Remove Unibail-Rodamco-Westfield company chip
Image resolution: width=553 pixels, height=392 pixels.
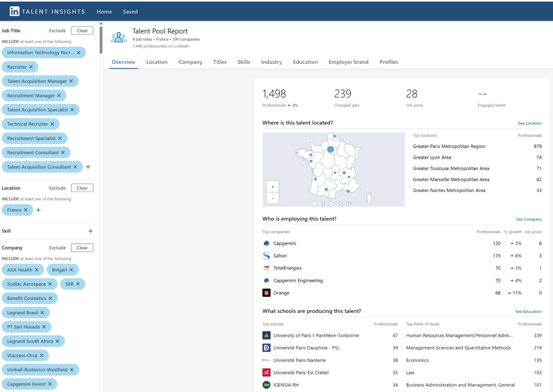pos(72,370)
